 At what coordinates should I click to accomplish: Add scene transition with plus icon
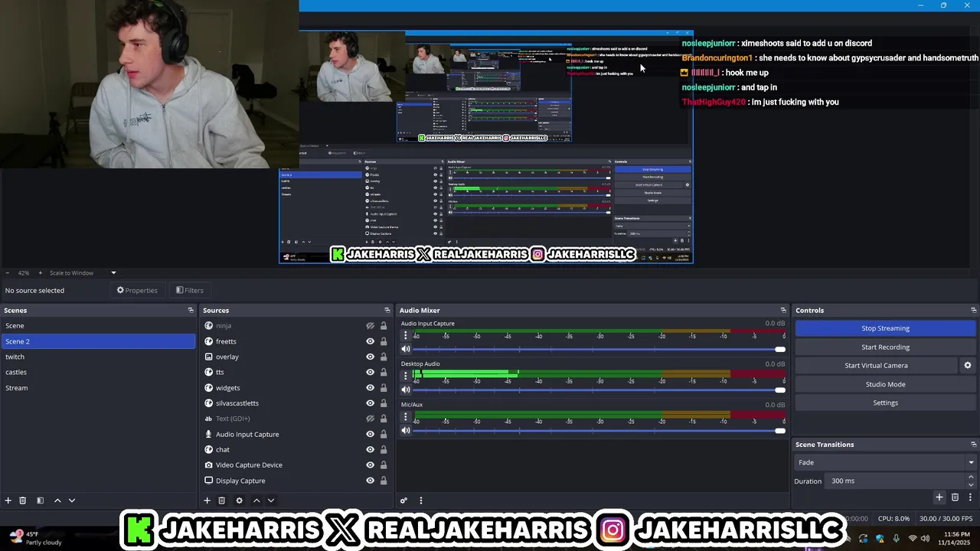(x=939, y=497)
